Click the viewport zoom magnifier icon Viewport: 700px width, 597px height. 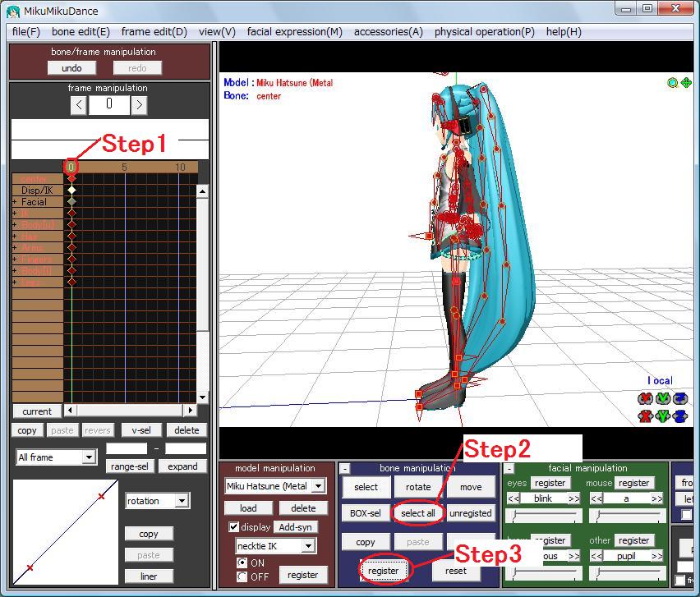(672, 83)
